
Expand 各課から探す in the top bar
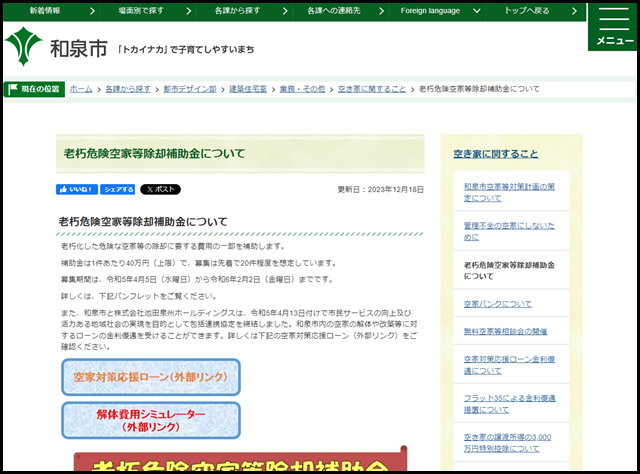point(236,10)
